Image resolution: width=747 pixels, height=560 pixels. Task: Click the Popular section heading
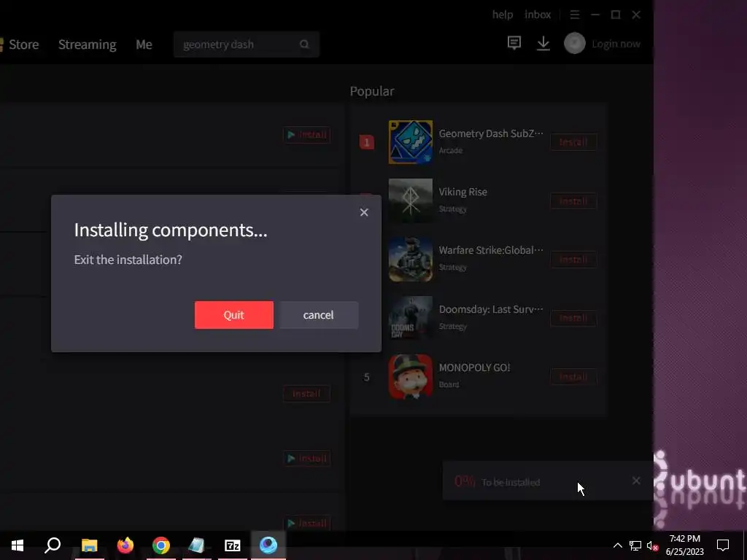click(x=372, y=91)
